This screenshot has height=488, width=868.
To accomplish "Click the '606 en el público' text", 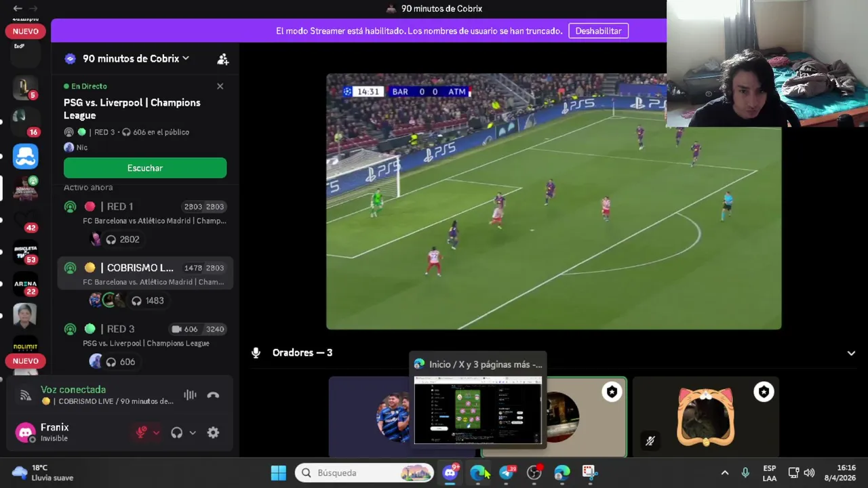I will 161,132.
